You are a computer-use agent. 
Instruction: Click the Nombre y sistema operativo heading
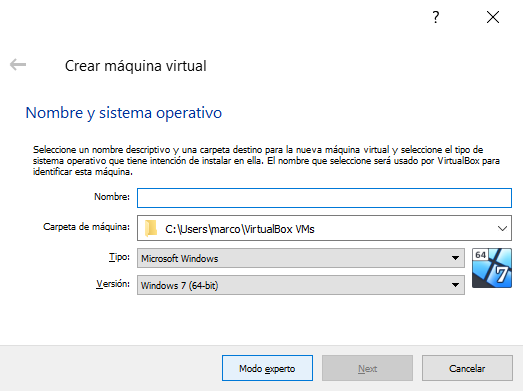click(124, 113)
